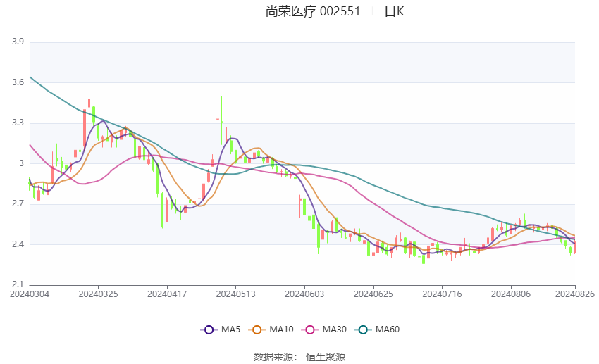Viewport: 599px width, 364px height.
Task: Toggle the MA60 legend series
Action: pyautogui.click(x=377, y=330)
